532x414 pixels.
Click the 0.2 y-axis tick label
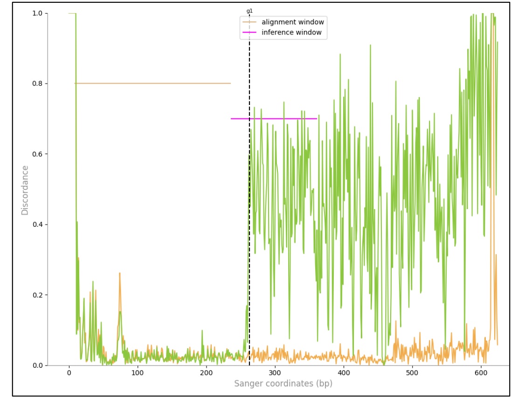38,295
